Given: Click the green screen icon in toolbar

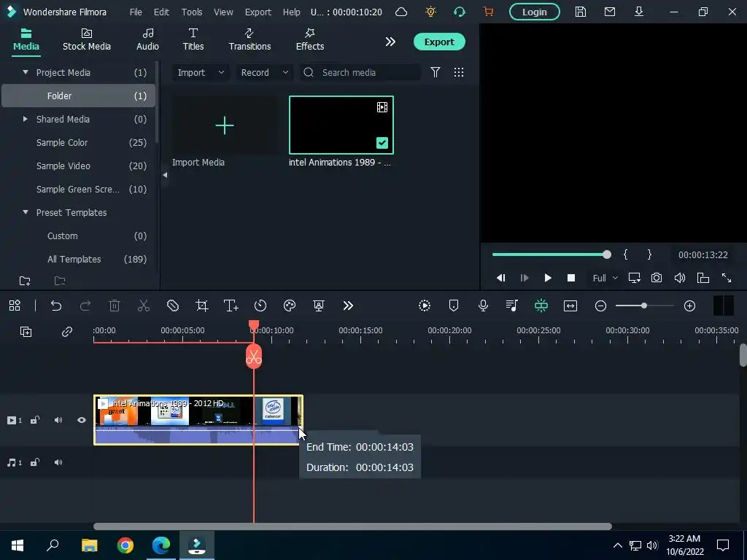Looking at the screenshot, I should pos(319,306).
